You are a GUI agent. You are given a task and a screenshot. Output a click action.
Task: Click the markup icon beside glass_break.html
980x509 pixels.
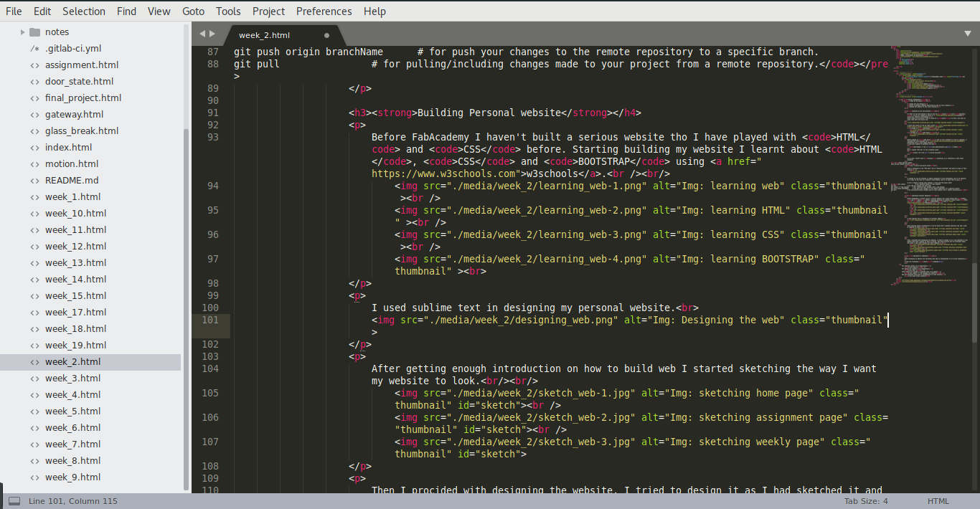35,130
